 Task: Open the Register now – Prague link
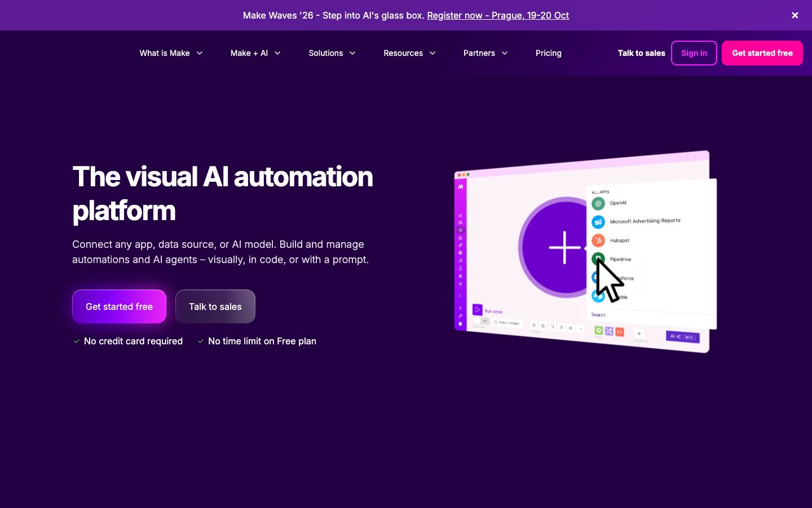498,15
